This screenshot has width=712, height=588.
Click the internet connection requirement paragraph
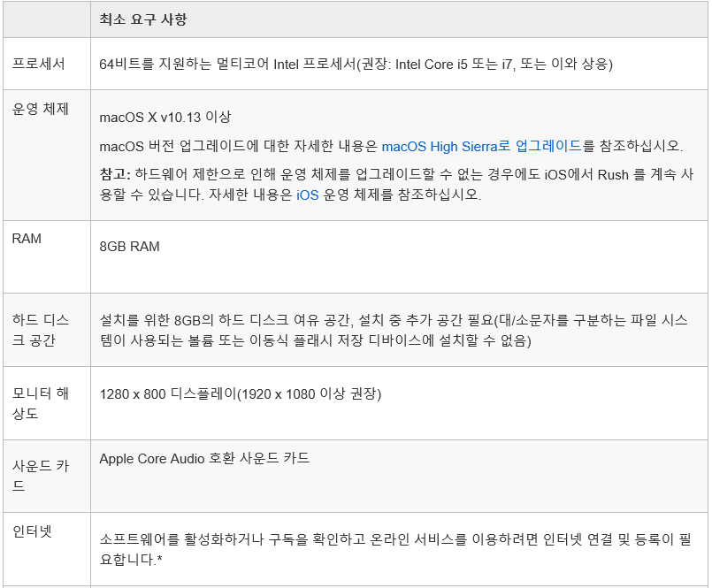coord(395,549)
